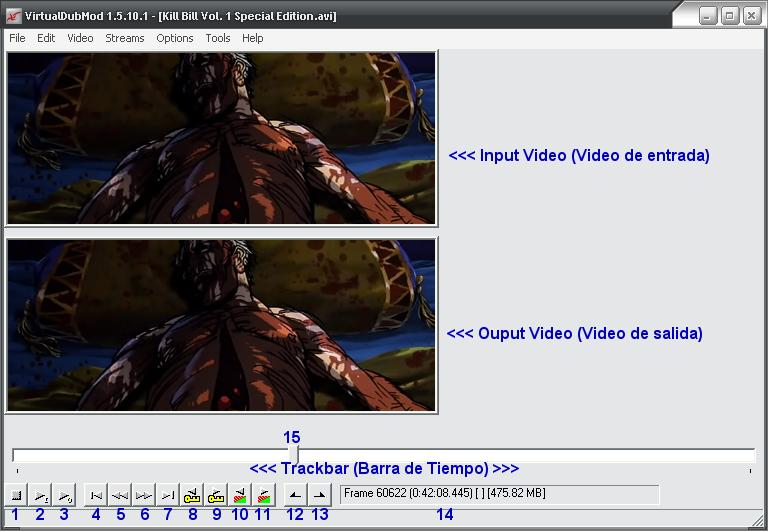Open the Tools menu

(217, 38)
